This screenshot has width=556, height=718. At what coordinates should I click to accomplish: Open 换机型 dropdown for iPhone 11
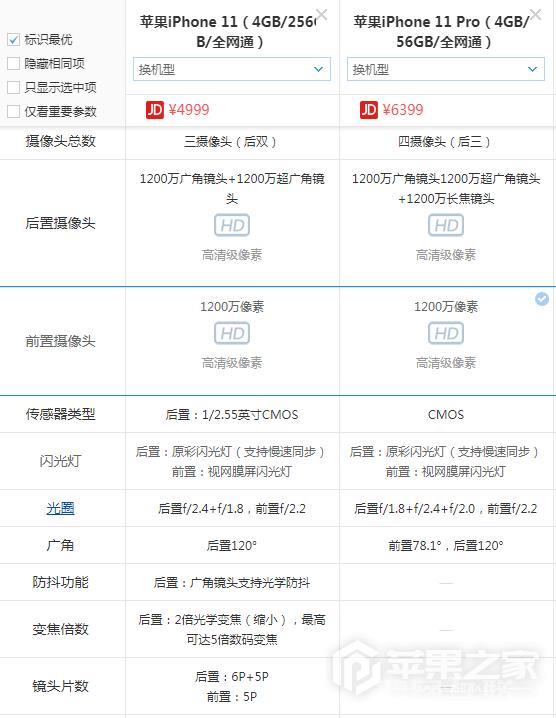232,69
